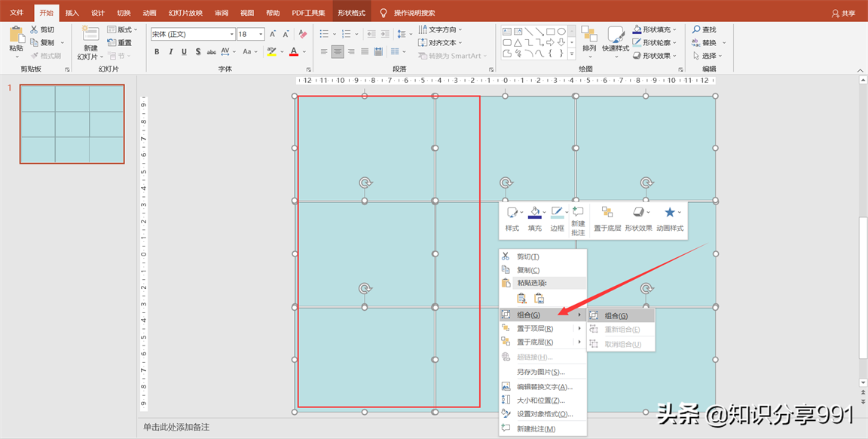Click the red font color swatch
This screenshot has width=868, height=439.
coord(294,52)
